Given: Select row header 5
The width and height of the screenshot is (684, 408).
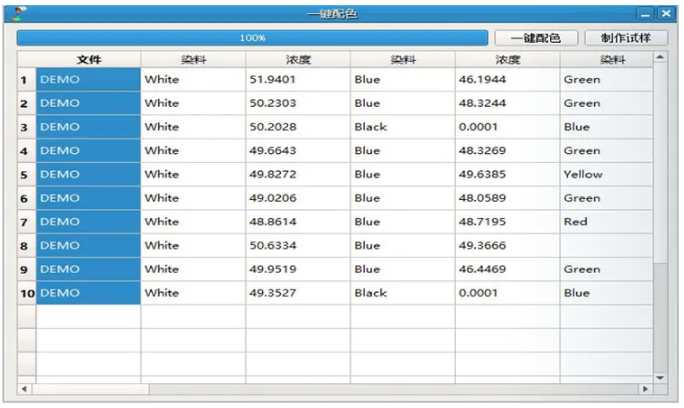Looking at the screenshot, I should tap(27, 175).
